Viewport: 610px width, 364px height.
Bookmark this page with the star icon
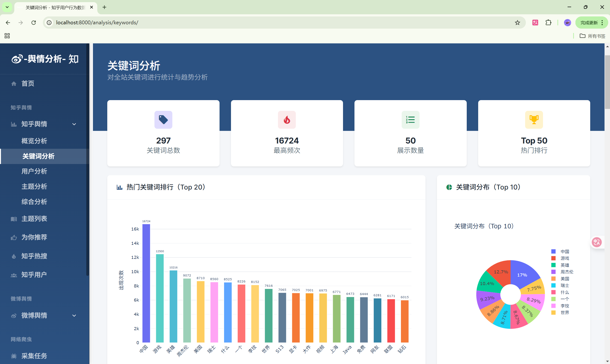click(517, 23)
